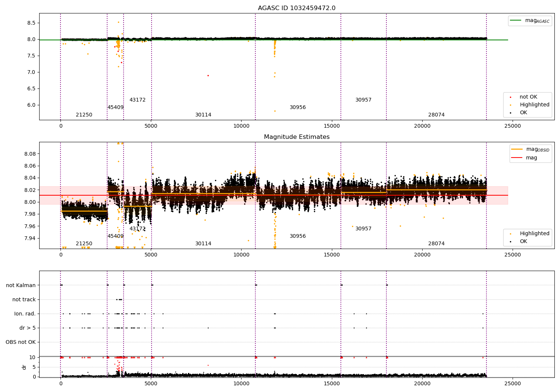This screenshot has height=392, width=560.
Task: Click the 8.5 y-axis tick label
Action: point(31,23)
